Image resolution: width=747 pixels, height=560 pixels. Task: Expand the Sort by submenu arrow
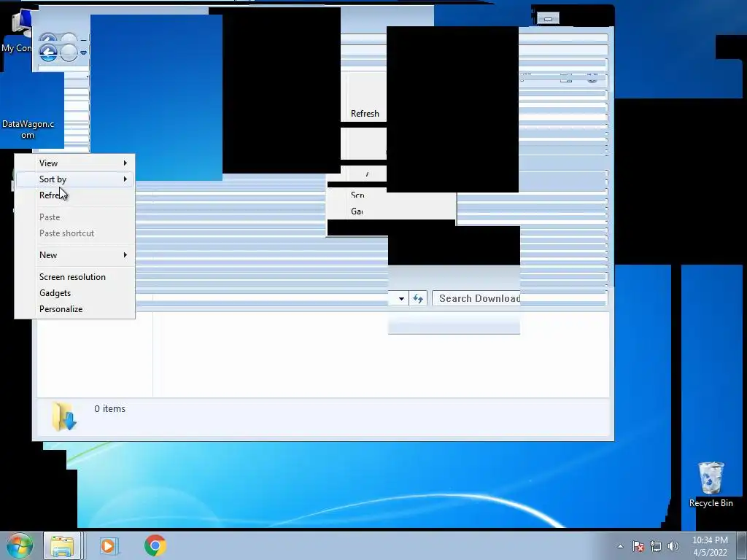[x=125, y=179]
